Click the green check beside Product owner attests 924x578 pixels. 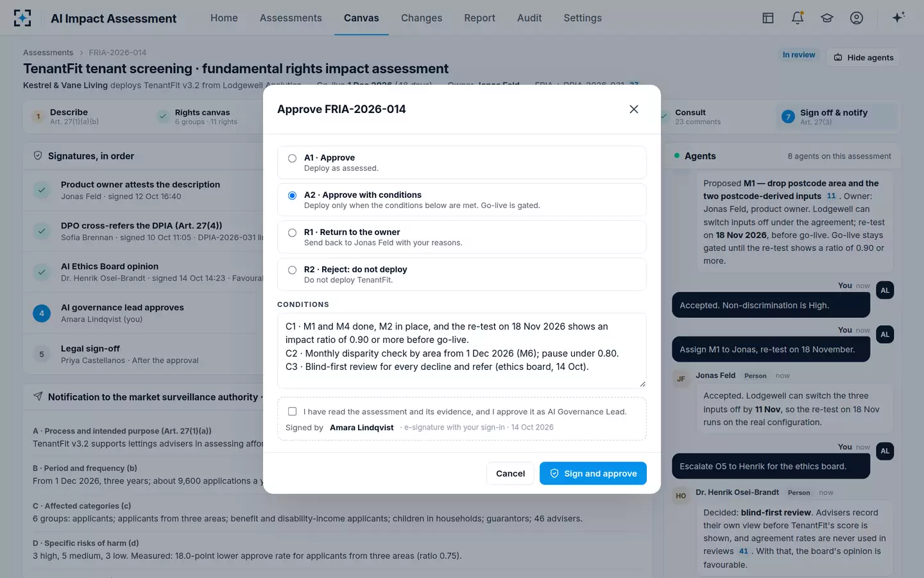click(42, 190)
